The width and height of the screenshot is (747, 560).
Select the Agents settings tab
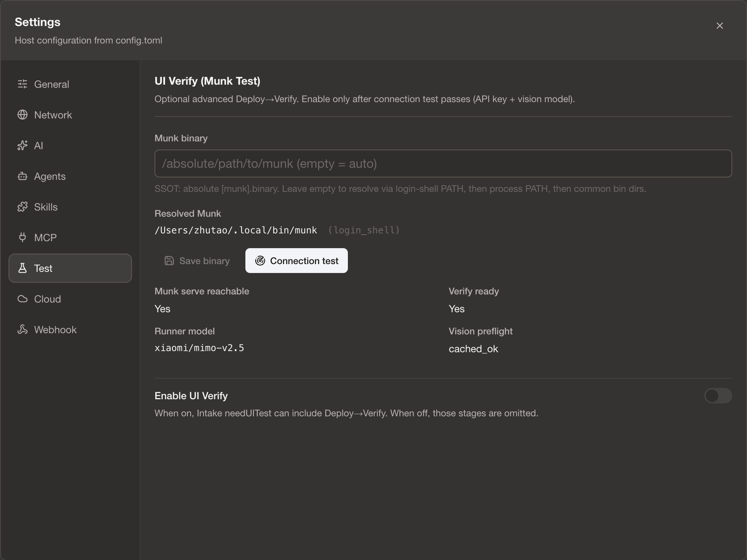click(x=70, y=176)
